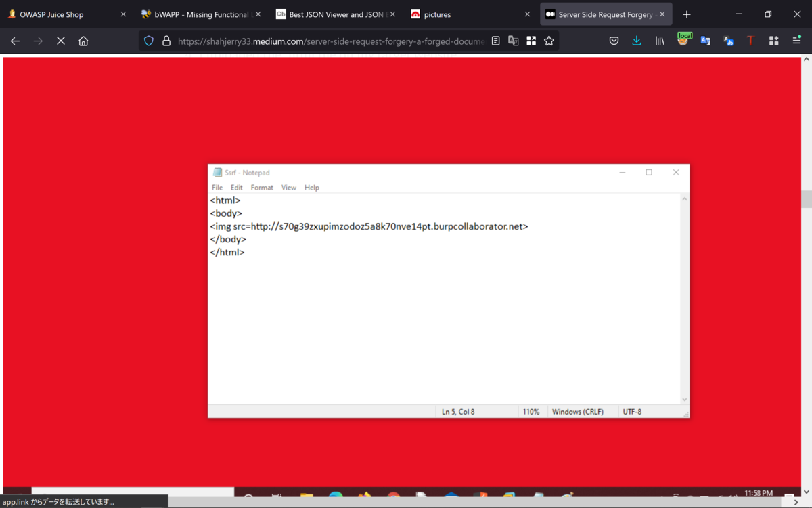Open the tracking protection shield panel

pyautogui.click(x=149, y=41)
